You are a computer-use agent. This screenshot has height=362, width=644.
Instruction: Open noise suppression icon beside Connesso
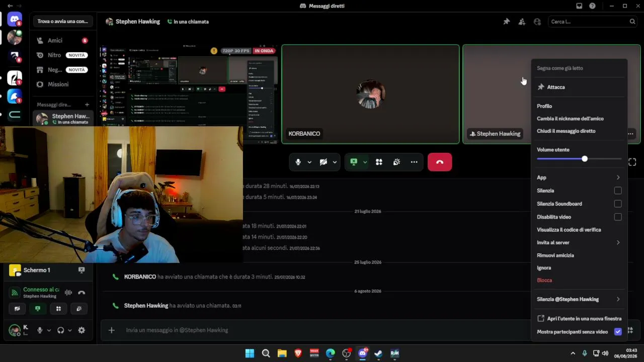pos(68,293)
